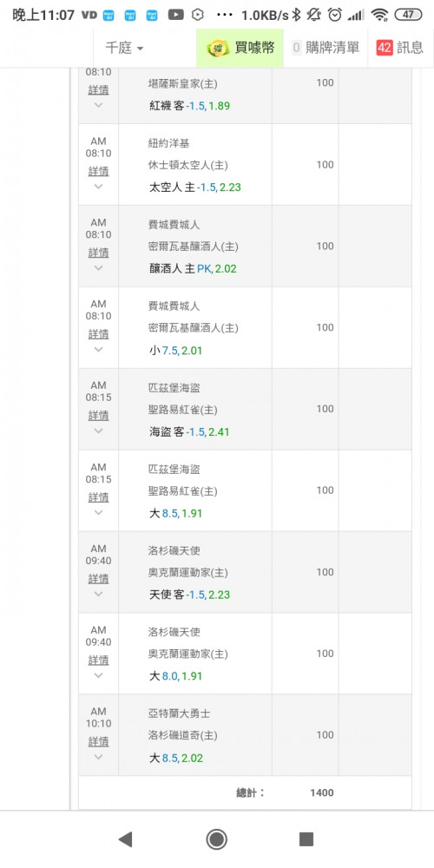434x868 pixels.
Task: Open the 購牌清單 tab
Action: (325, 48)
